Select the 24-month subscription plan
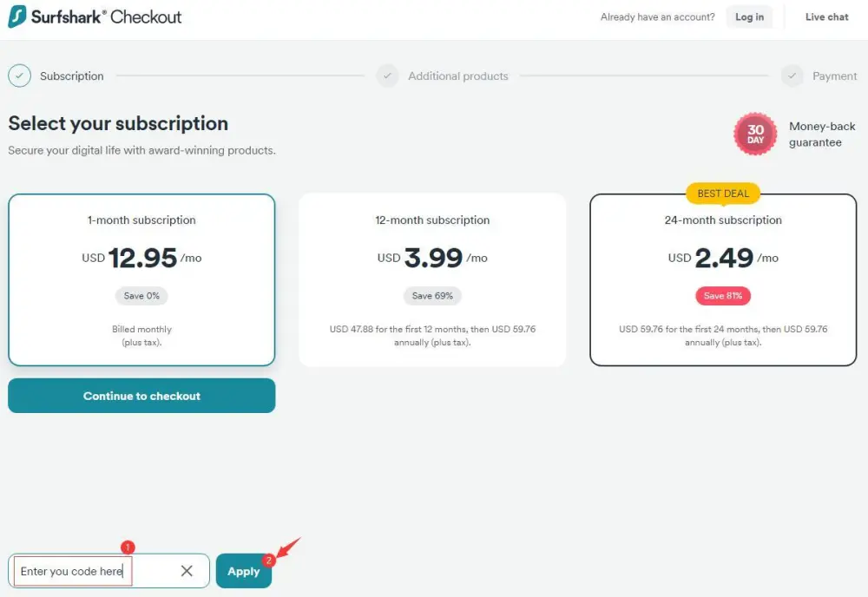 723,279
